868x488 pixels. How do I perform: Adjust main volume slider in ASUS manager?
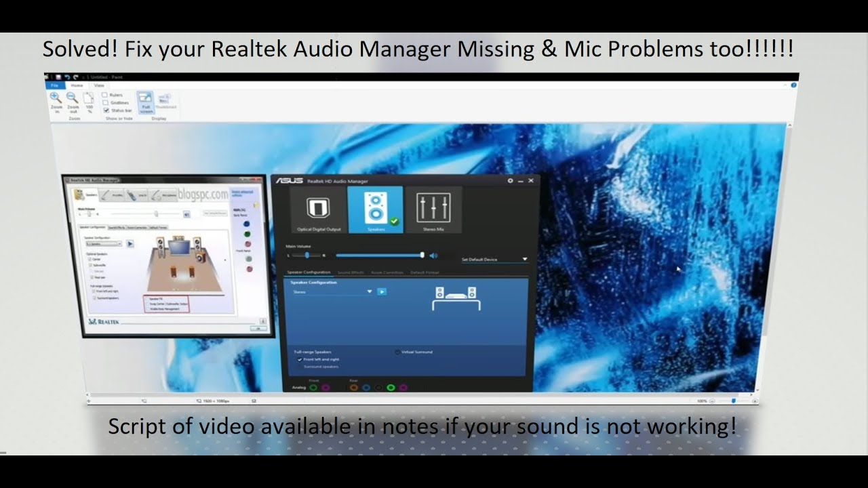380,256
